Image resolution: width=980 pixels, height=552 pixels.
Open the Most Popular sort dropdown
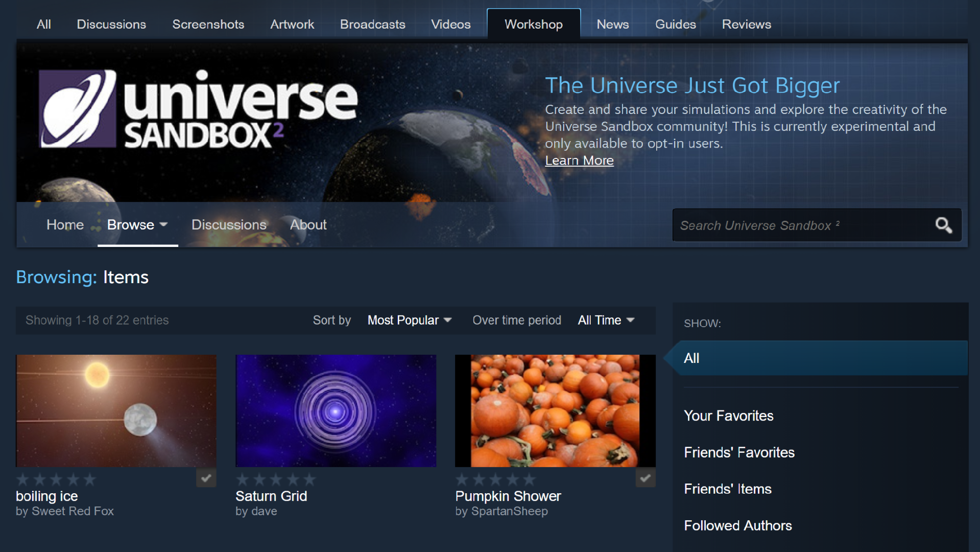[x=409, y=320]
